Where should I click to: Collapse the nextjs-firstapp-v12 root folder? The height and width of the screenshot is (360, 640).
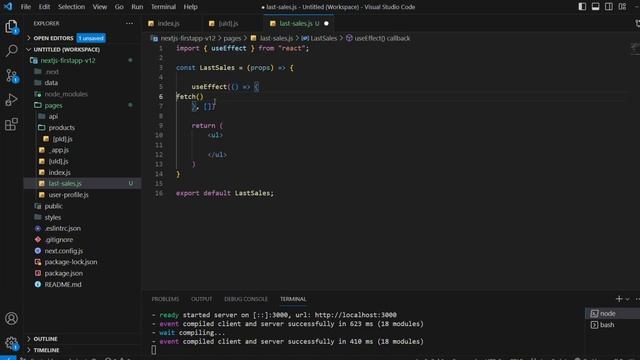point(68,60)
